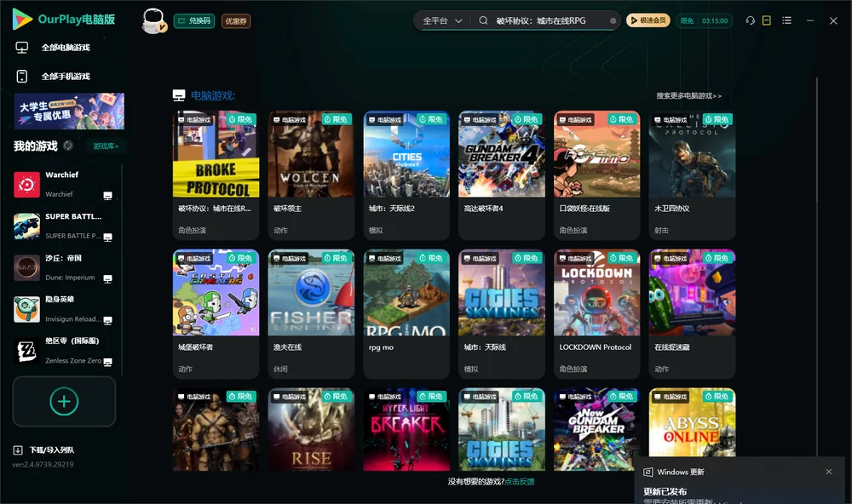
Task: Open New Gundam Breaker card
Action: (x=596, y=429)
